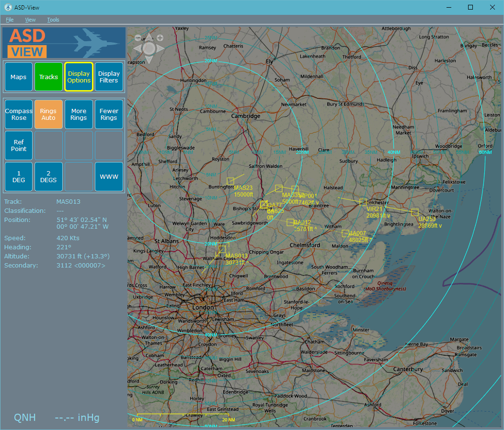This screenshot has height=430, width=504.
Task: Open the Tools menu
Action: coord(53,20)
